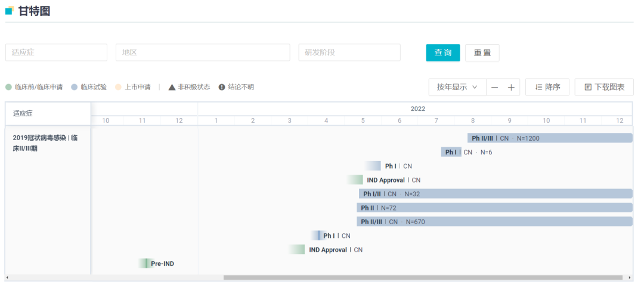Click the 降序 sort order button
The width and height of the screenshot is (644, 288).
(547, 87)
